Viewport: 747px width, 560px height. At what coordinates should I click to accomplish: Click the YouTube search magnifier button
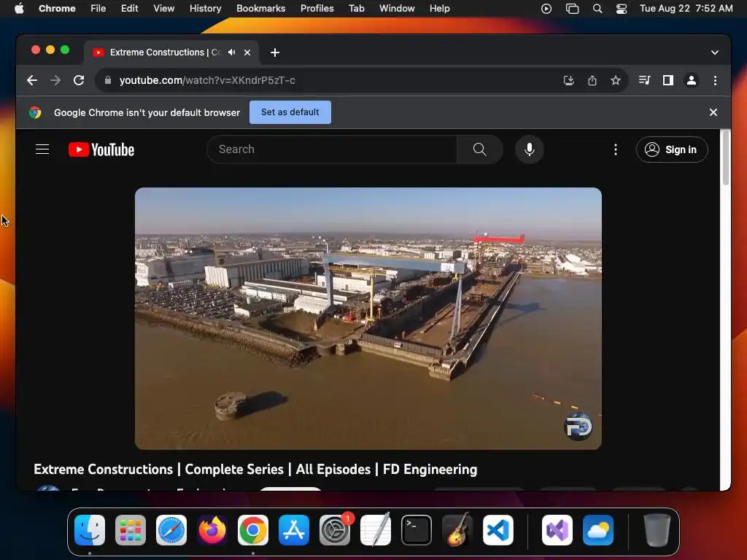click(480, 149)
